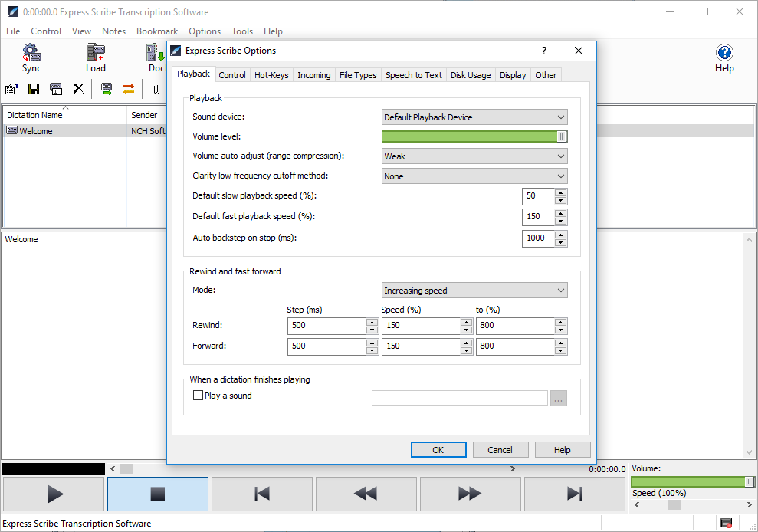Open the Sound device dropdown
758x532 pixels.
pos(474,117)
